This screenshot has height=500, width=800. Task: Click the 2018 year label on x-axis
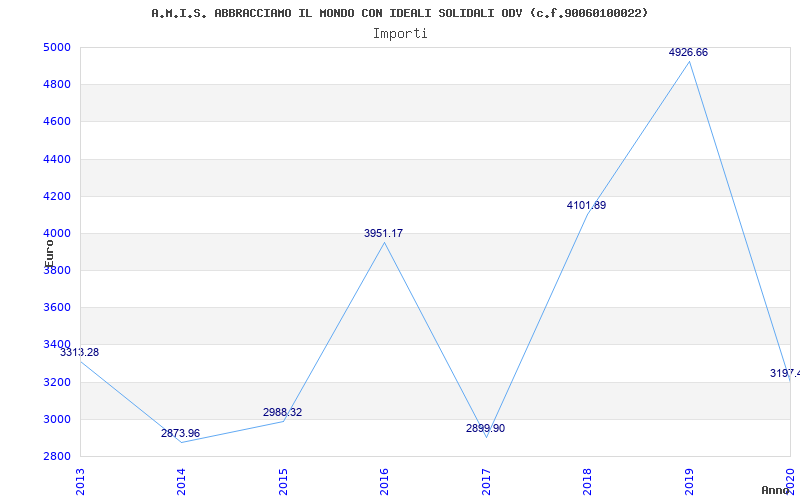pos(587,482)
